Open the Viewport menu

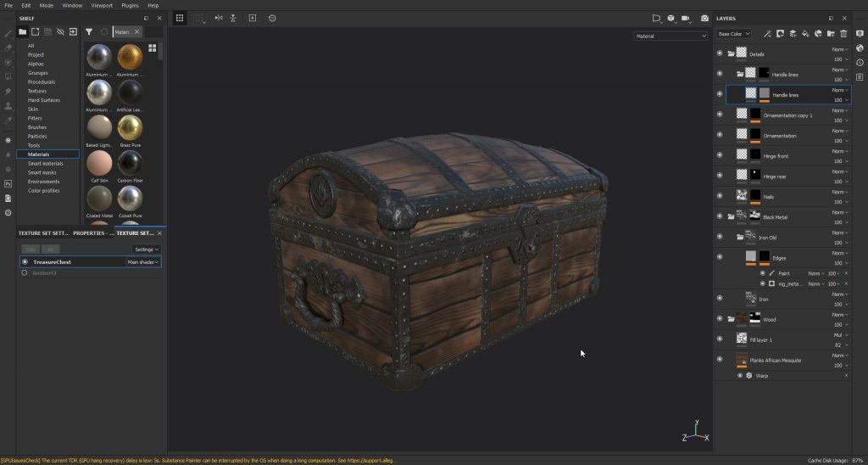click(102, 5)
